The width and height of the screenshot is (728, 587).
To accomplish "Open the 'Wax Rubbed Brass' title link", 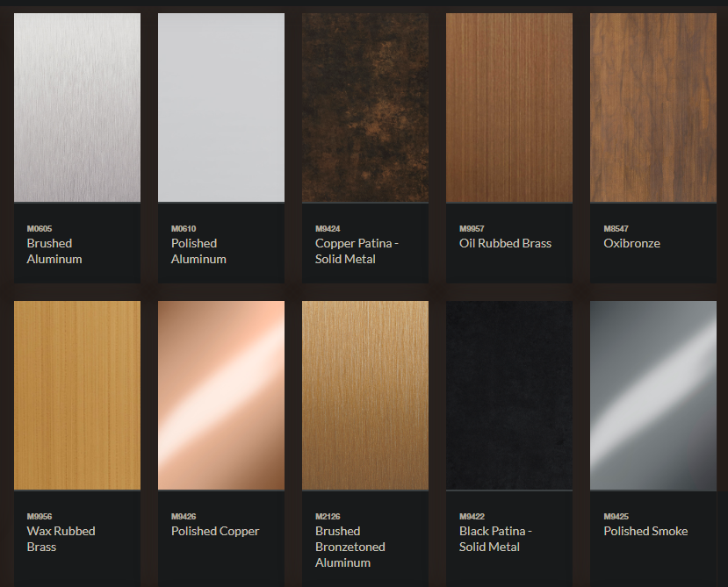I will pyautogui.click(x=61, y=539).
